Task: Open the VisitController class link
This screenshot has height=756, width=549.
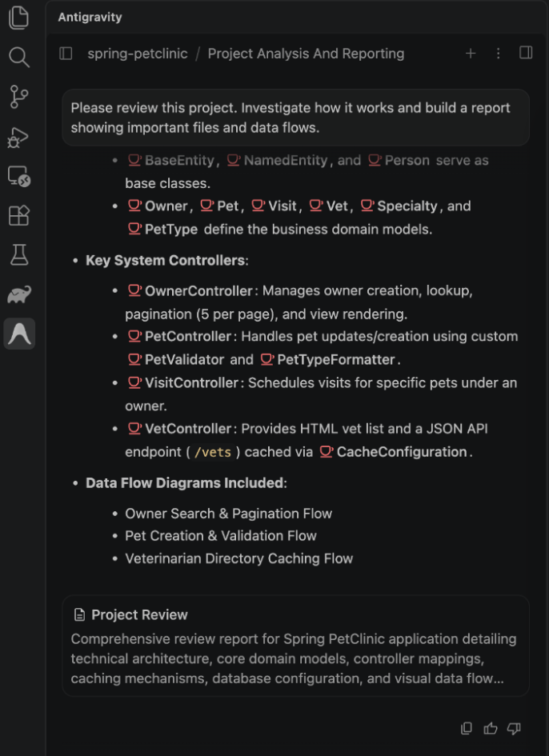Action: 182,382
